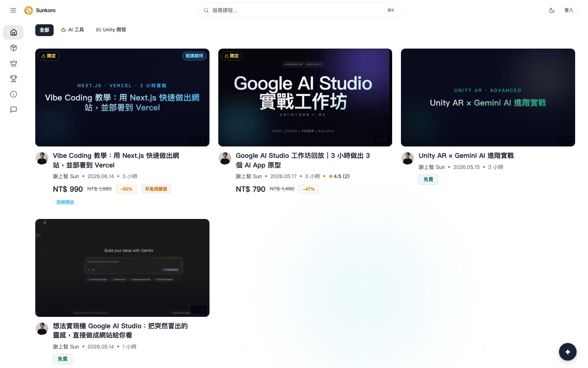This screenshot has height=368, width=588.
Task: Click the NT$ 790 price
Action: tap(251, 189)
